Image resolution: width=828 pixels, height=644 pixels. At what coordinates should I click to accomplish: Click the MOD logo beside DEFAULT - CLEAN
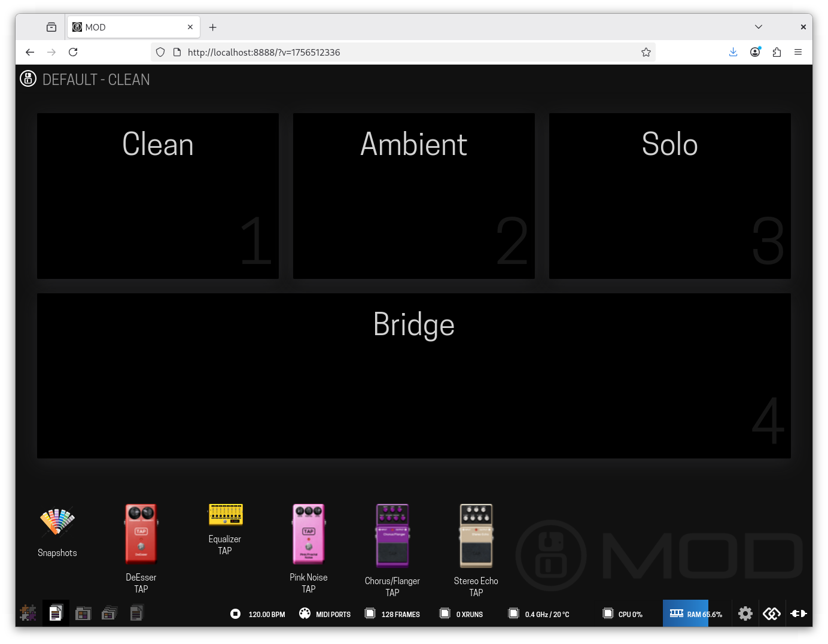coord(28,79)
